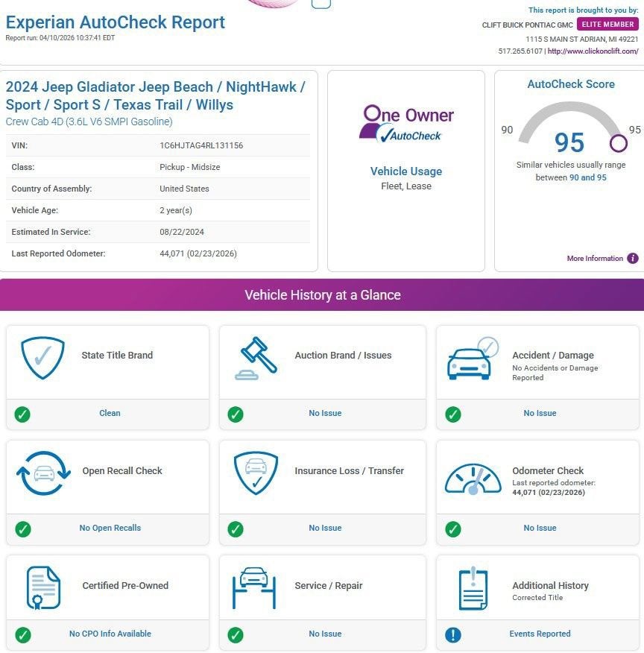Click the More Information info icon
644x653 pixels.
coord(632,258)
